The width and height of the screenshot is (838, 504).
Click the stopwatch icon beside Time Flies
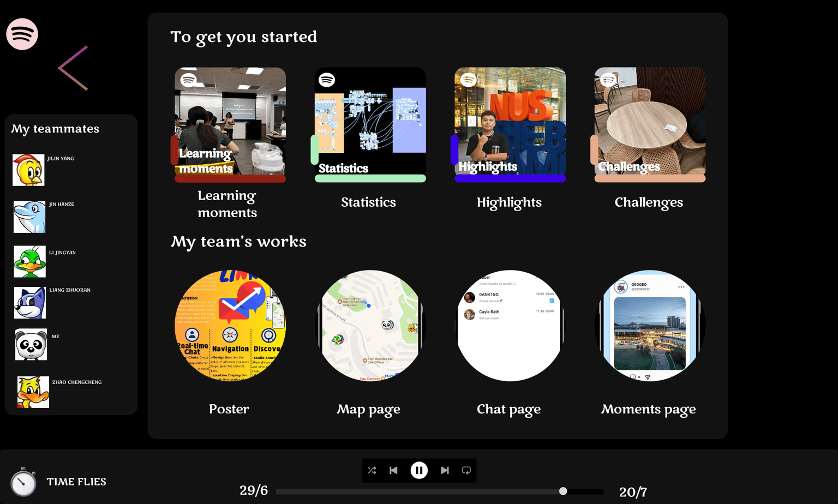(23, 482)
